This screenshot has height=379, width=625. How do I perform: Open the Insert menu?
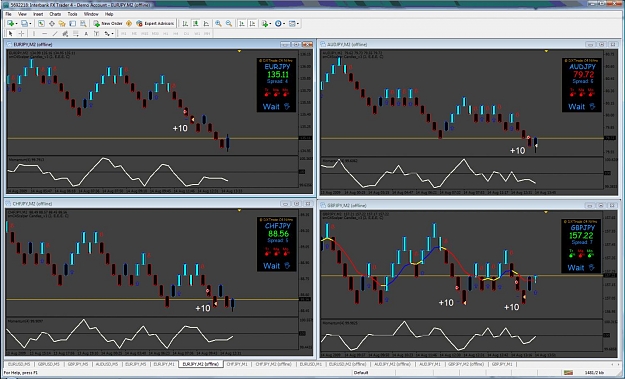click(x=38, y=14)
